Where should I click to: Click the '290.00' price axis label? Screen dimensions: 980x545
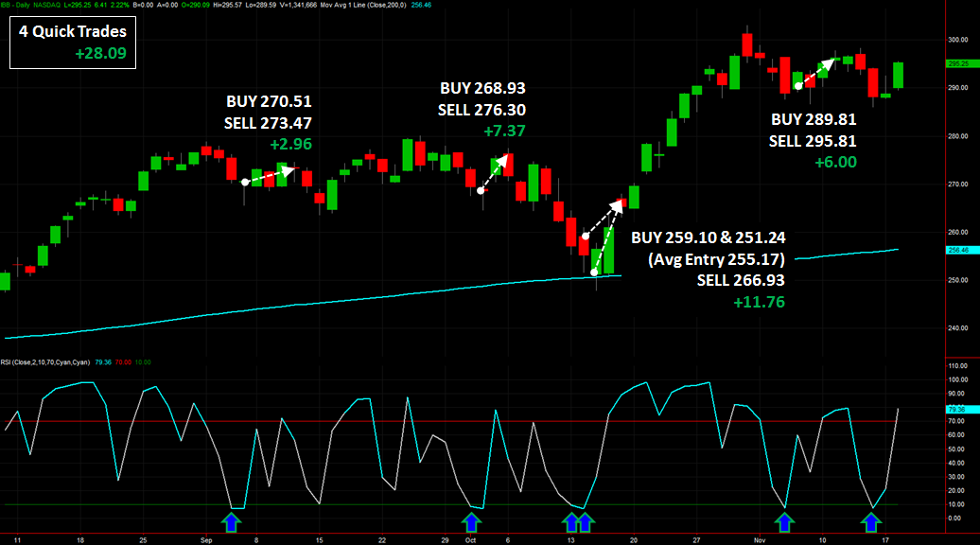[x=958, y=88]
